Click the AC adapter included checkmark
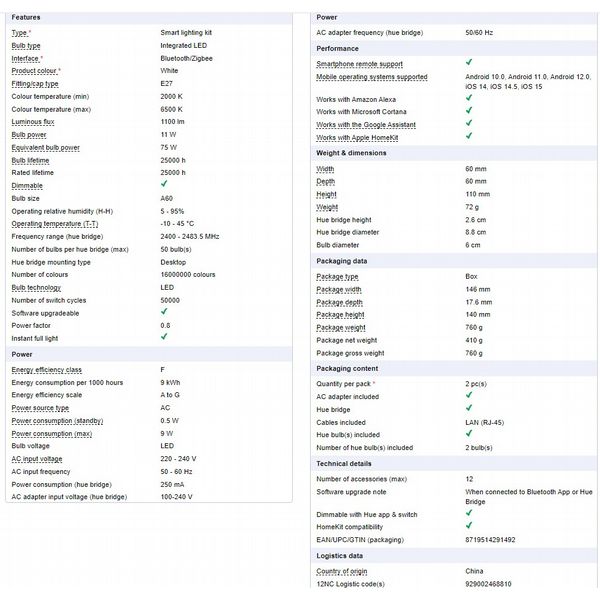Image resolution: width=600 pixels, height=600 pixels. click(469, 396)
